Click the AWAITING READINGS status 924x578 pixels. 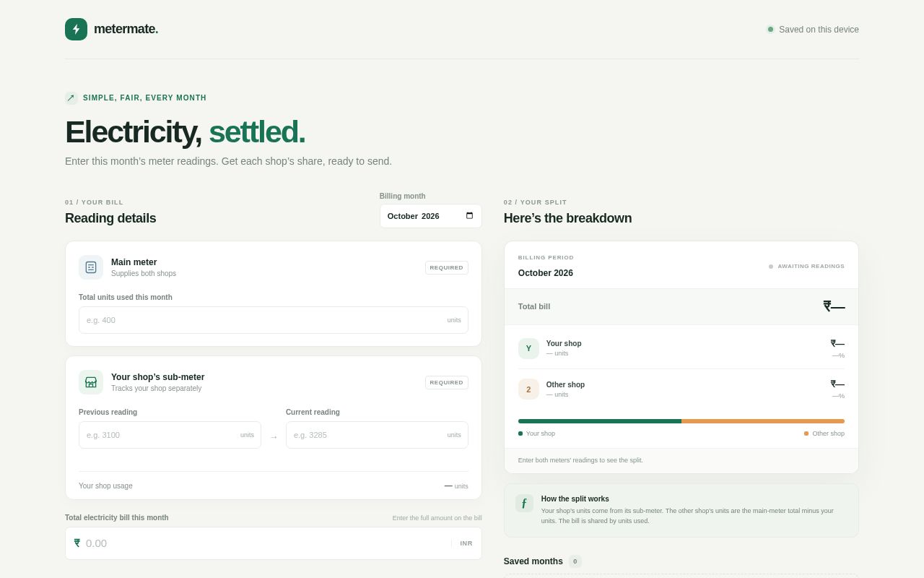(806, 267)
